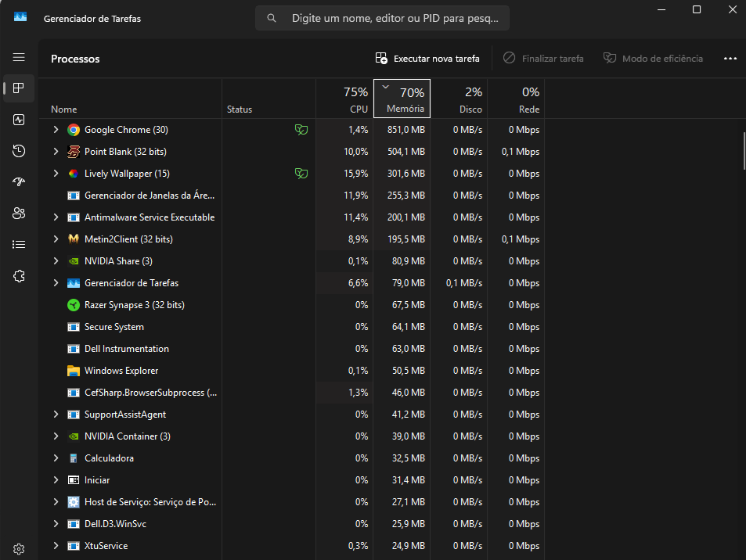
Task: Sort processes by the Memória column
Action: point(402,99)
